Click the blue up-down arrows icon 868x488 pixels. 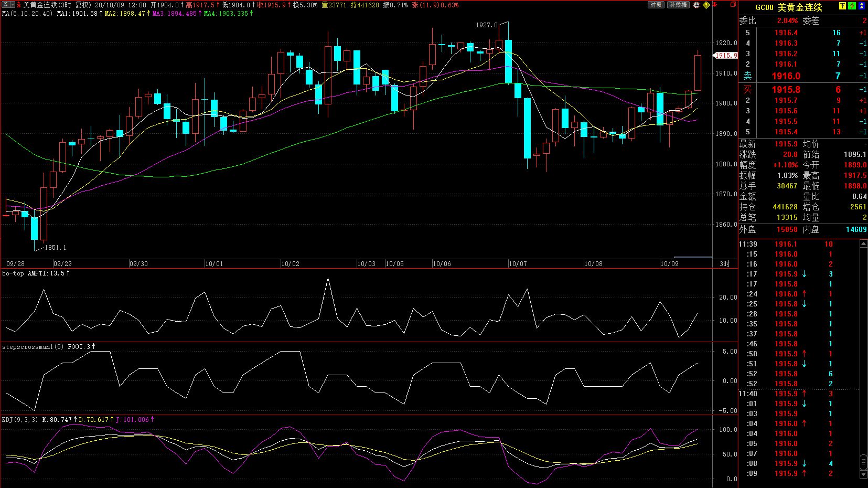862,6
